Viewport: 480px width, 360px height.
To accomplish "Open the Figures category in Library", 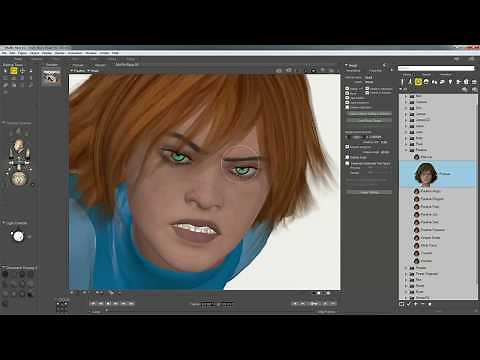I will (402, 82).
